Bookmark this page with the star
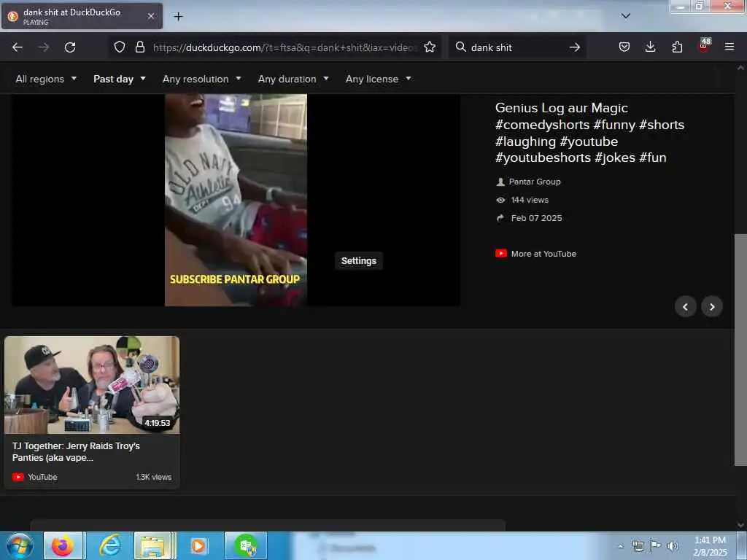 coord(430,47)
